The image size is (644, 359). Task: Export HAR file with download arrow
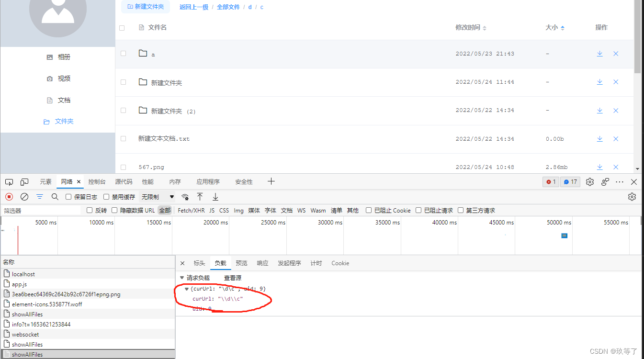[215, 197]
